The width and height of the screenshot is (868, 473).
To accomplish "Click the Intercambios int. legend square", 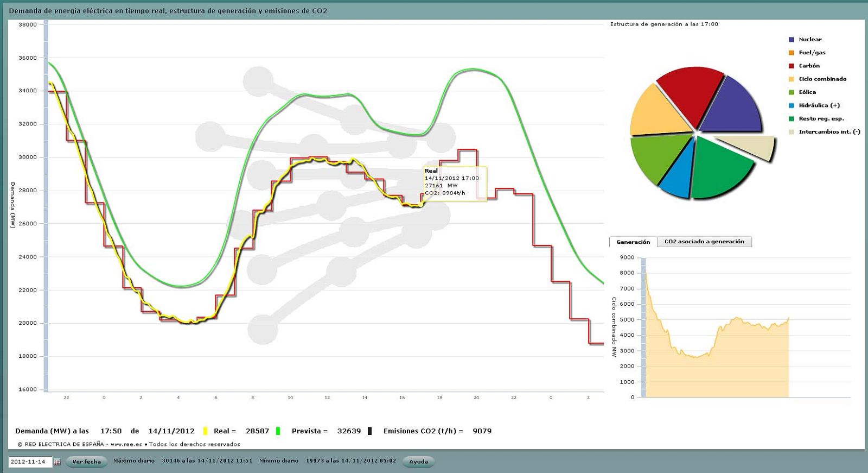I will click(x=792, y=132).
